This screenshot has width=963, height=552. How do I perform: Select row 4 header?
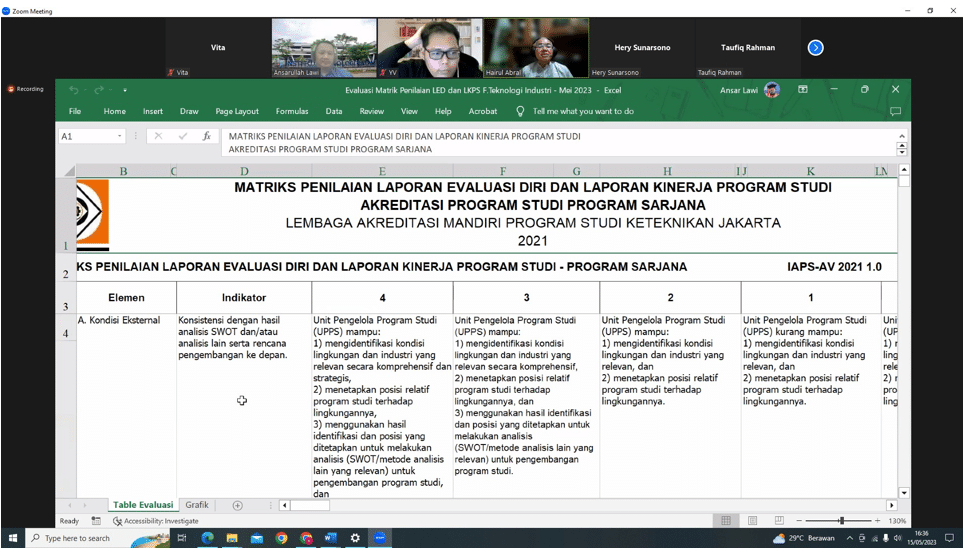tap(66, 405)
